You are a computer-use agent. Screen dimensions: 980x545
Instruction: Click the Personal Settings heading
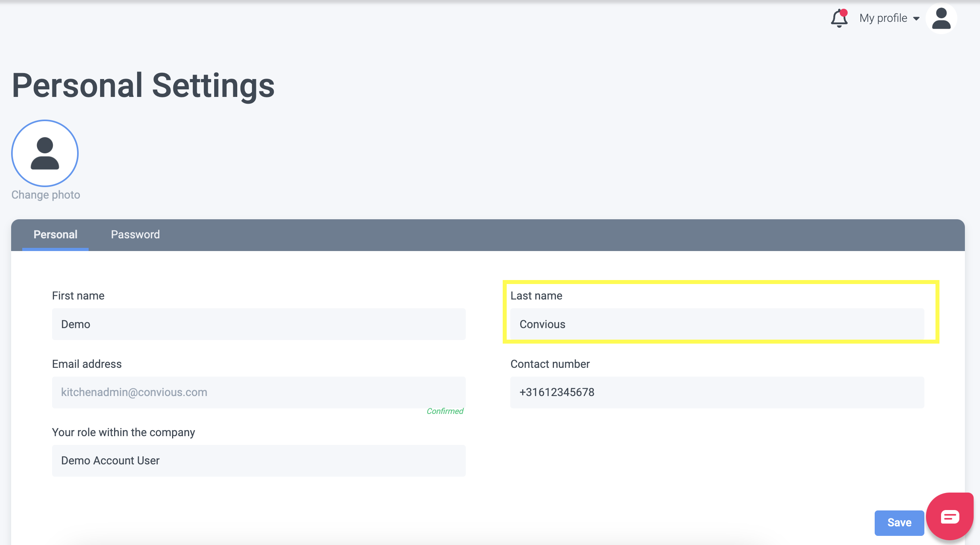(143, 85)
